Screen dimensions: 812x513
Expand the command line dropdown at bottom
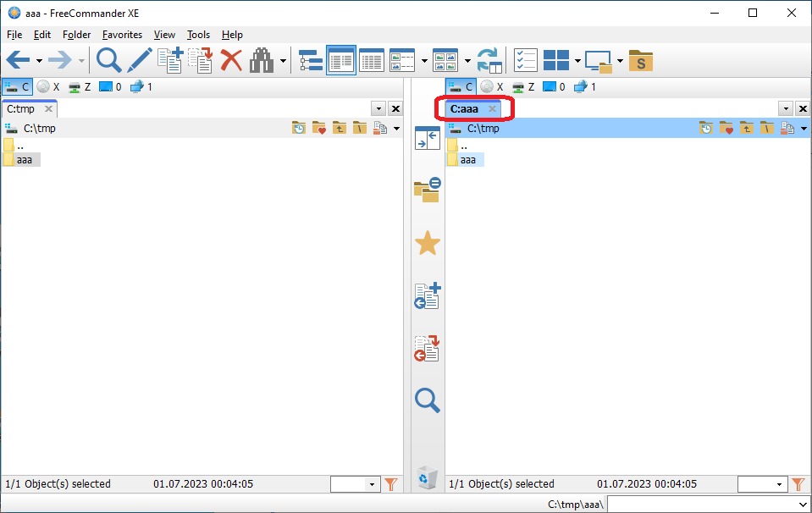pos(803,505)
